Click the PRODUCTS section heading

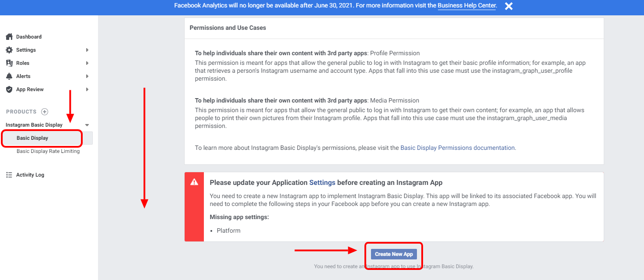pos(21,112)
